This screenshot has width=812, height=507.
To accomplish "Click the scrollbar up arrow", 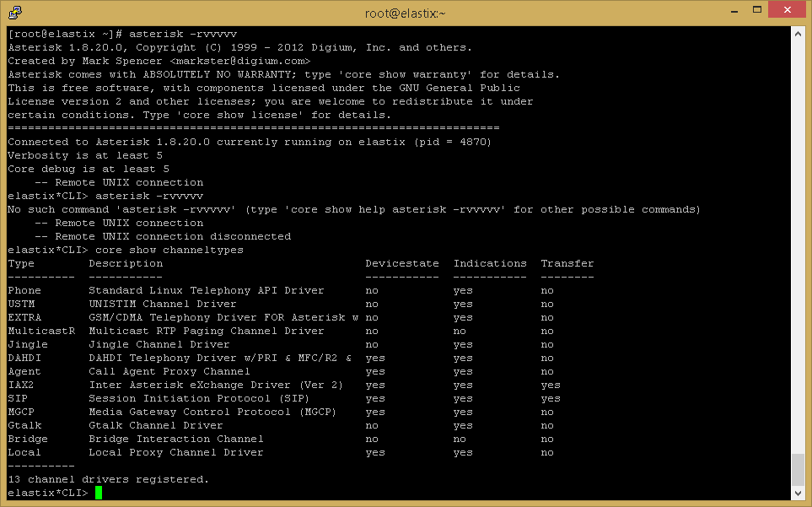I will point(798,33).
